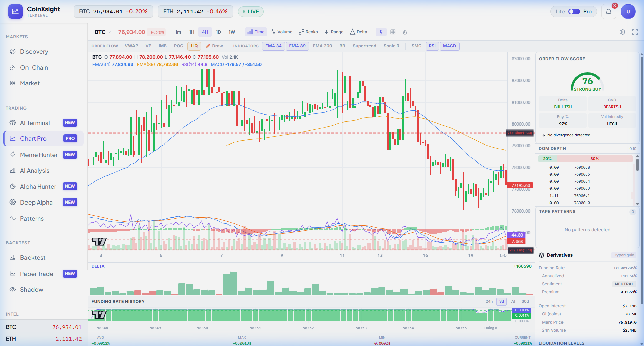
Task: Disable the RSI indicator
Action: point(432,46)
